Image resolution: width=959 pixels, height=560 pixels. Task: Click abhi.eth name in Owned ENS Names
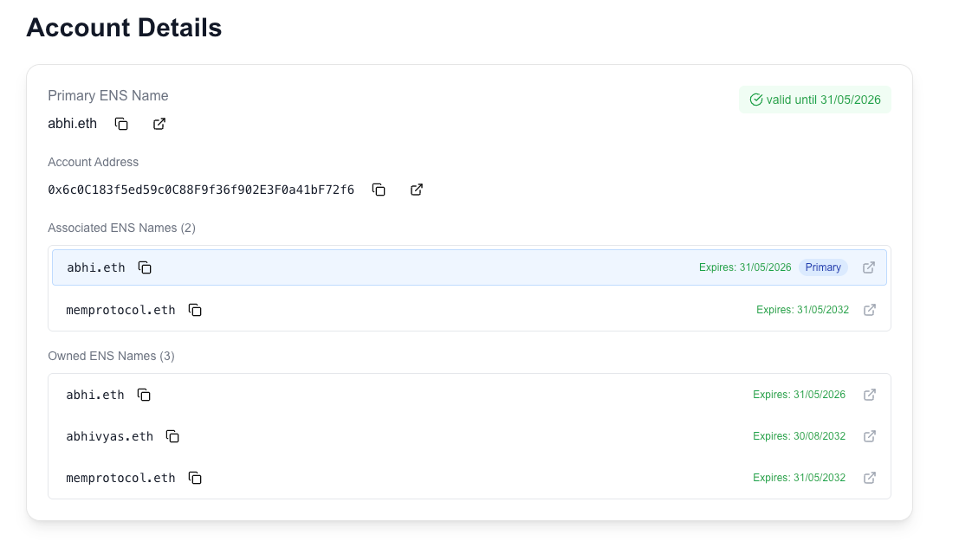click(x=94, y=395)
